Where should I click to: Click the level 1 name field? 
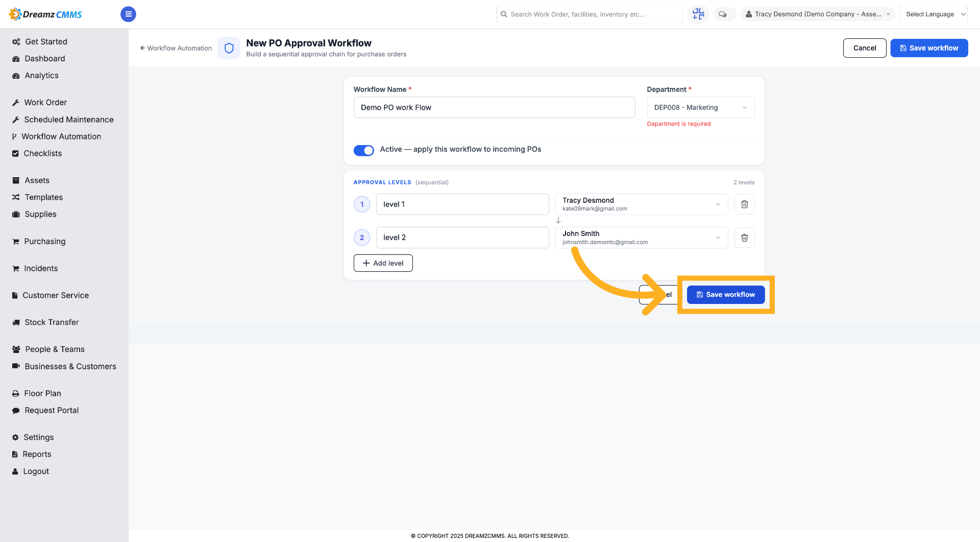coord(462,204)
